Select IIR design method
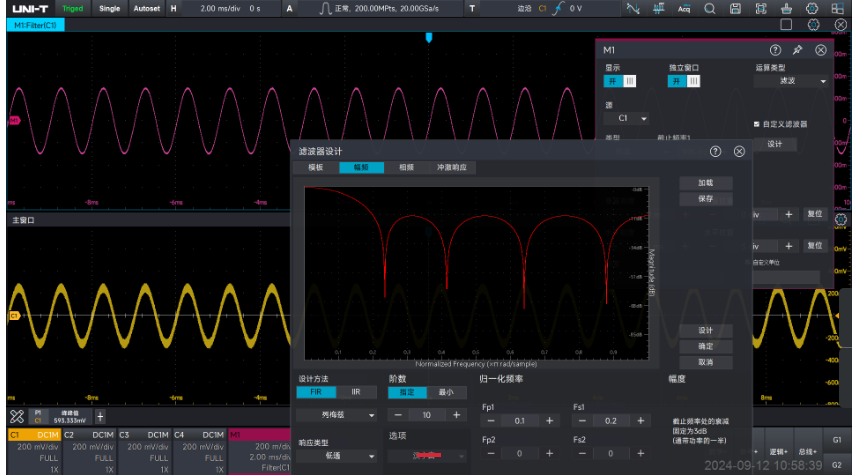The height and width of the screenshot is (475, 852). pyautogui.click(x=356, y=392)
